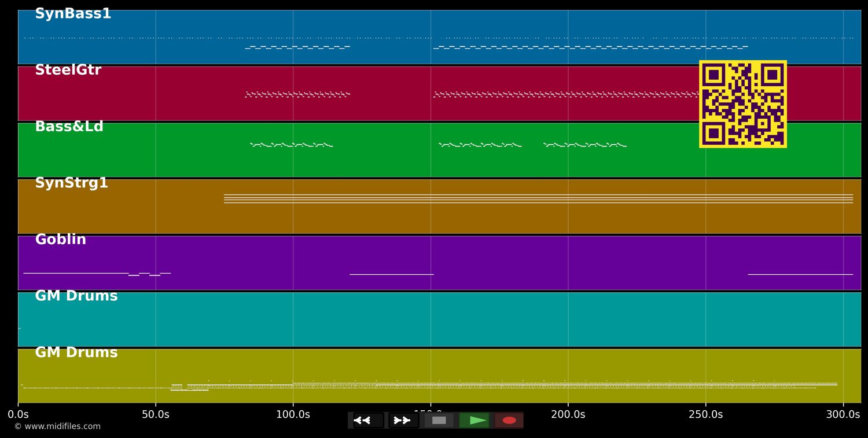Click the rewind button
The width and height of the screenshot is (868, 438).
(x=368, y=420)
